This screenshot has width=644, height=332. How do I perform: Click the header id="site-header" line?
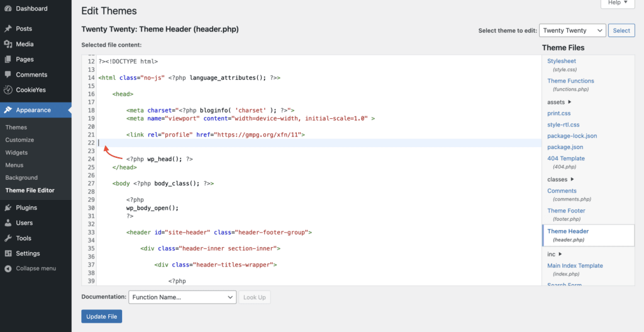click(x=219, y=232)
